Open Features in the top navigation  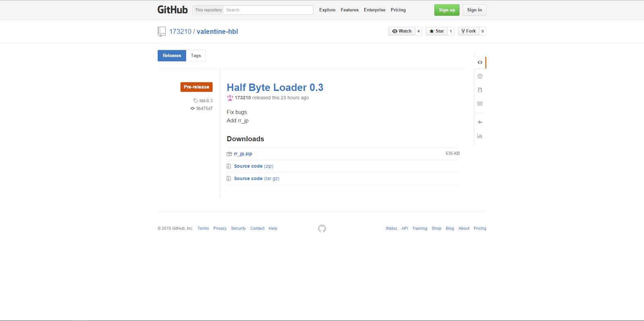tap(349, 10)
